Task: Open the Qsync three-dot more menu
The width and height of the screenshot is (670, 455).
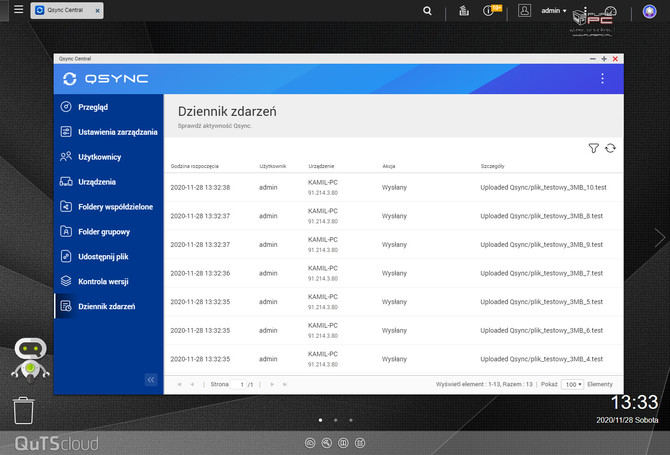Action: 602,78
